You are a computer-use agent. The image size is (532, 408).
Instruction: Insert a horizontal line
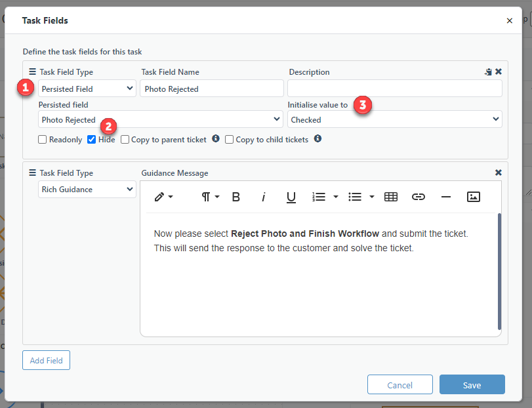coord(446,197)
